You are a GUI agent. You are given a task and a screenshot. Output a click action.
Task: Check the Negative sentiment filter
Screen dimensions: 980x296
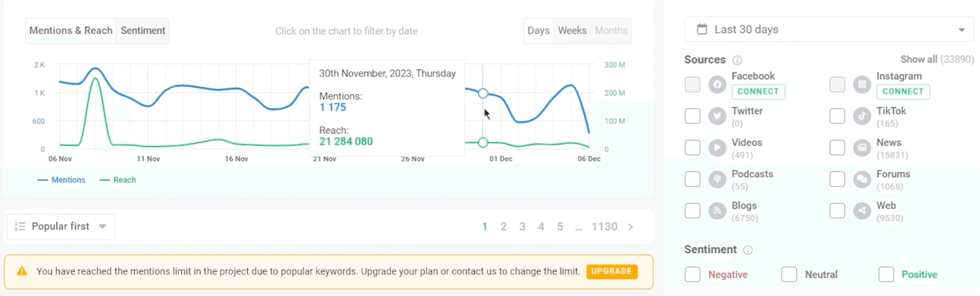click(x=692, y=274)
